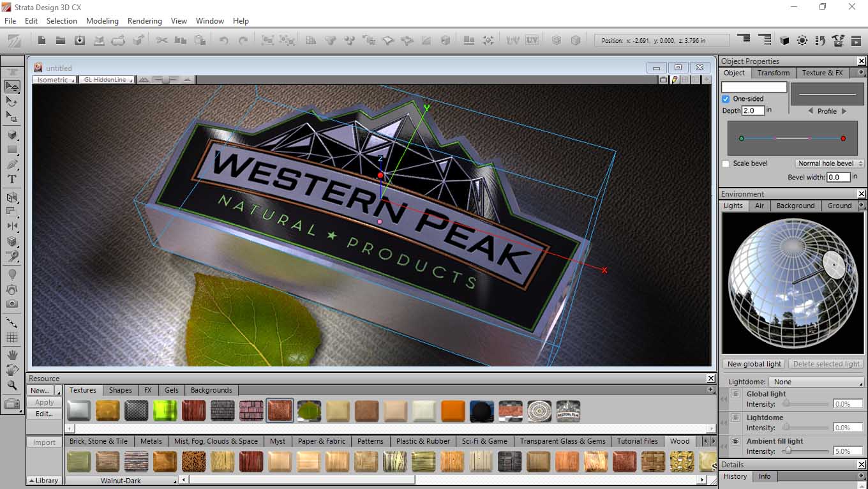
Task: Open the Rendering menu
Action: pyautogui.click(x=145, y=21)
